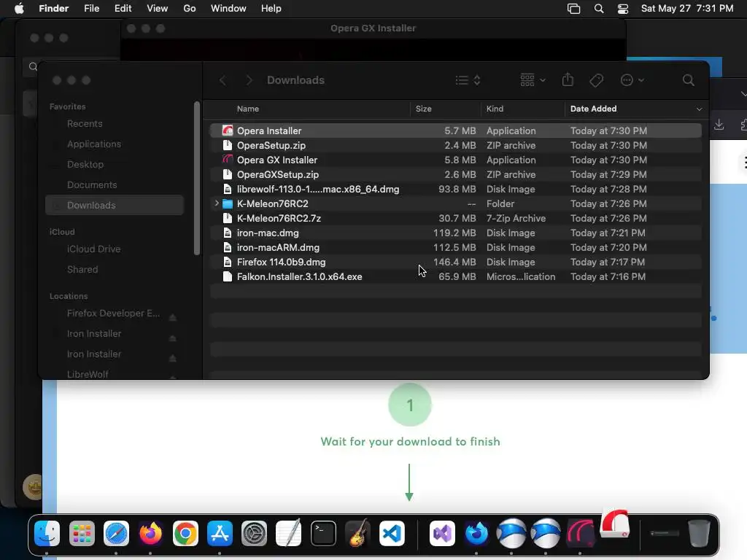The width and height of the screenshot is (747, 560).
Task: Select the librewolf dmg file
Action: (x=455, y=189)
